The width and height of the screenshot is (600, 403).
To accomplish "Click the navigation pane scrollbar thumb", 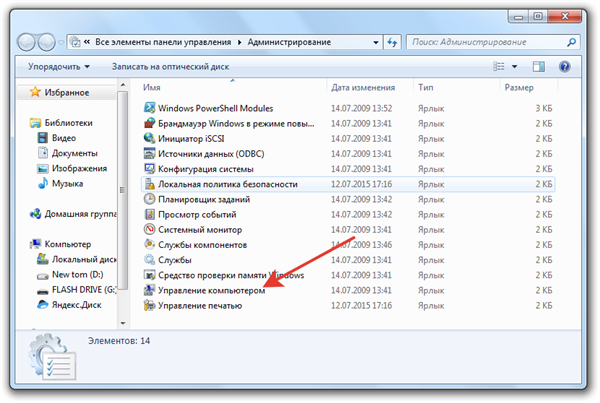I will (122, 190).
